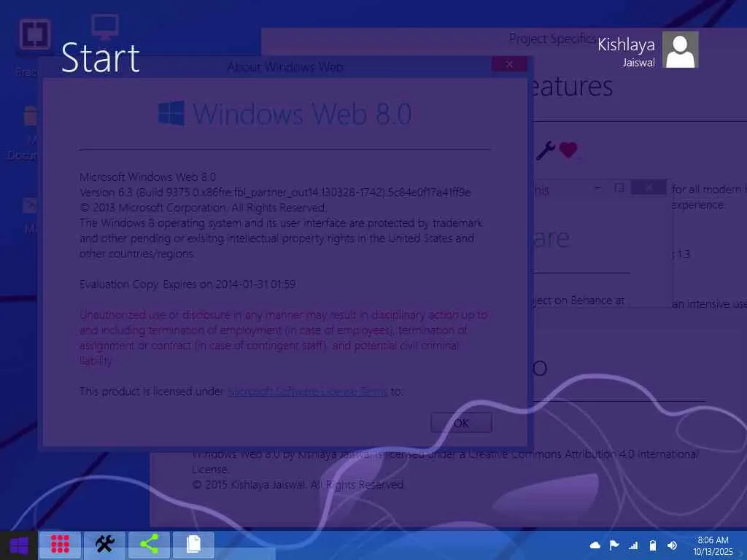
Task: Open the green share taskbar icon
Action: (149, 545)
